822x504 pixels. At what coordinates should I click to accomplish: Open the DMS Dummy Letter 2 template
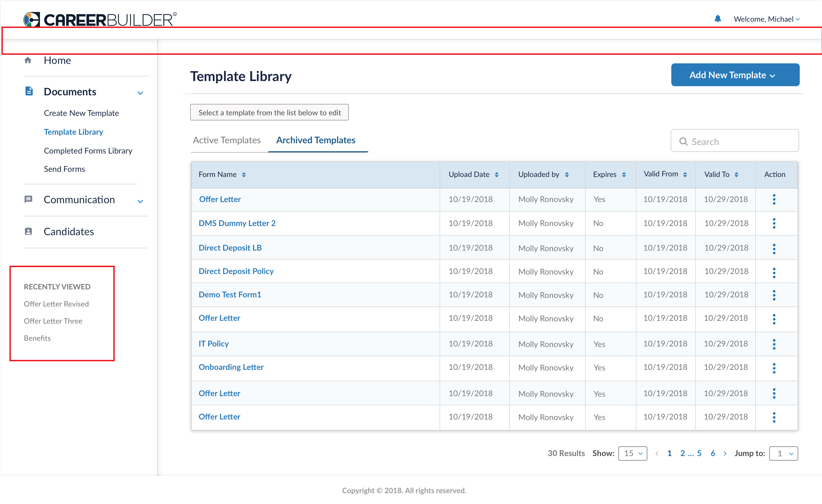pos(237,223)
